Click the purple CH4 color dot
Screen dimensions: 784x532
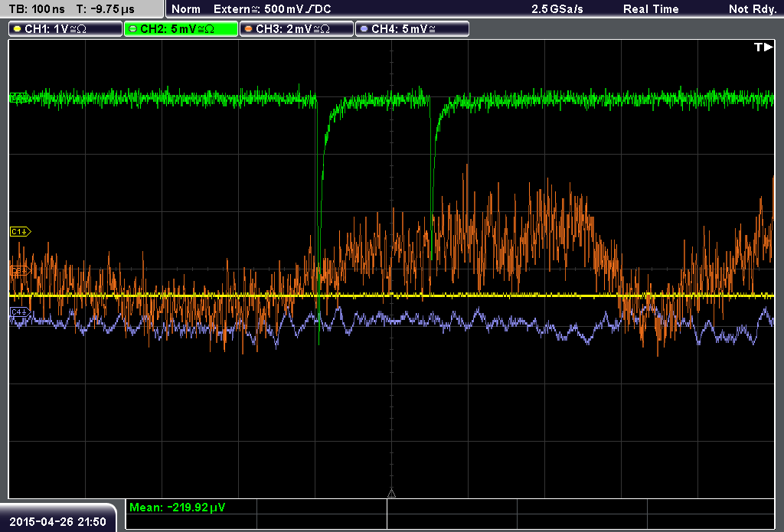coord(364,29)
